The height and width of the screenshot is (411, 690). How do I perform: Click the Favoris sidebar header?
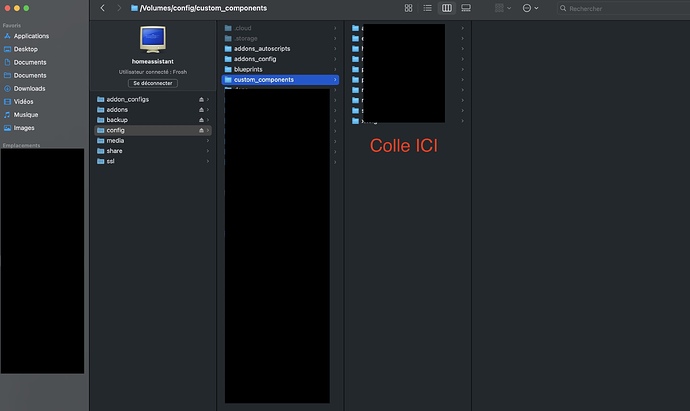click(11, 26)
